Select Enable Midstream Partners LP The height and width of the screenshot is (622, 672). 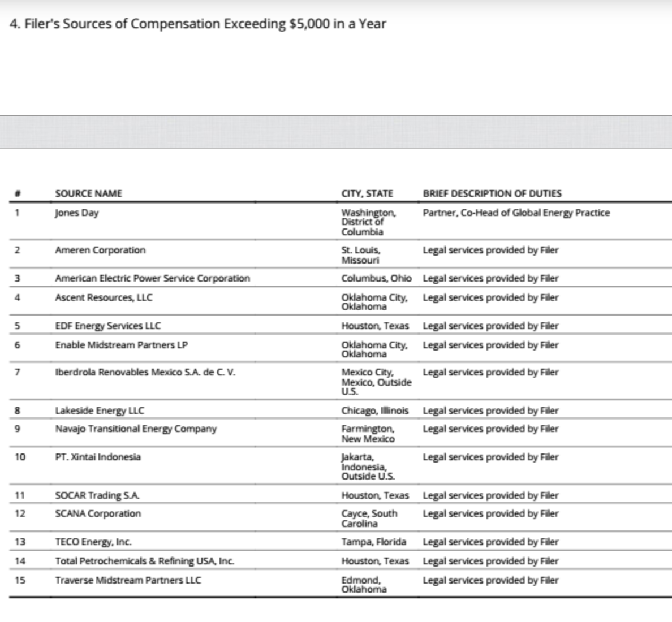[121, 345]
